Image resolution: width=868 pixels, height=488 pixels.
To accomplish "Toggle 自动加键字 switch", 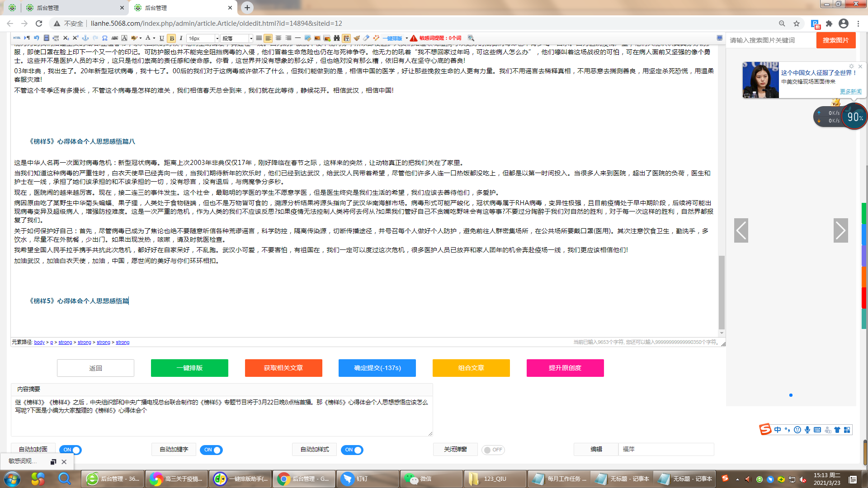I will point(211,450).
